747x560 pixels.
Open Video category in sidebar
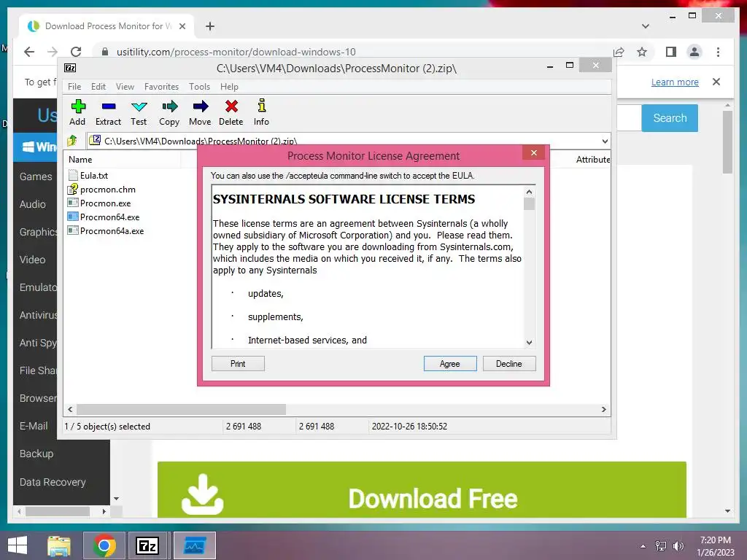(x=32, y=260)
